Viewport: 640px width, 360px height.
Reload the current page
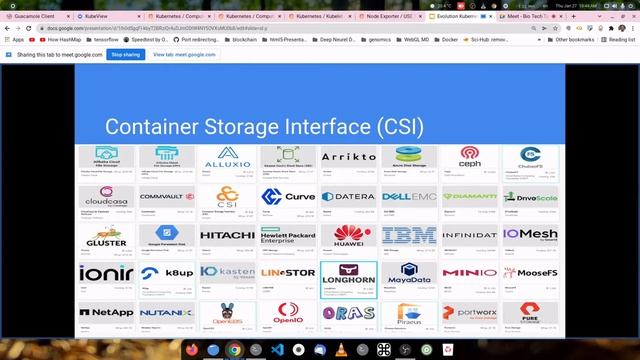[x=29, y=28]
